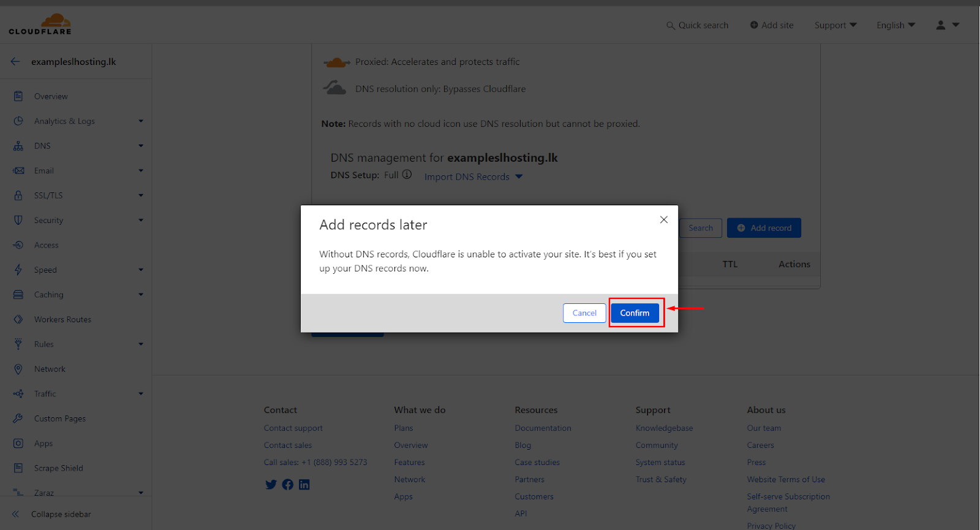This screenshot has height=530, width=980.
Task: Select Overview in the sidebar
Action: click(51, 96)
